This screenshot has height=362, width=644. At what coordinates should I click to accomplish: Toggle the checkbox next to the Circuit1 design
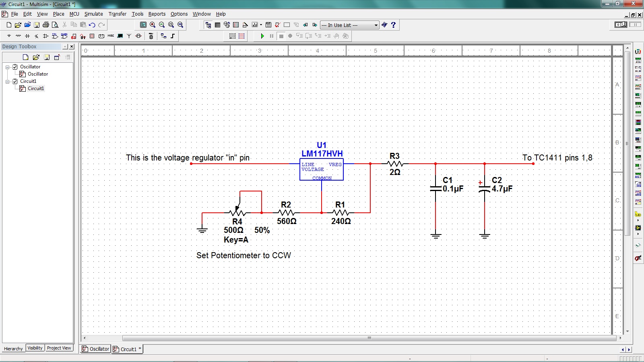pyautogui.click(x=15, y=81)
